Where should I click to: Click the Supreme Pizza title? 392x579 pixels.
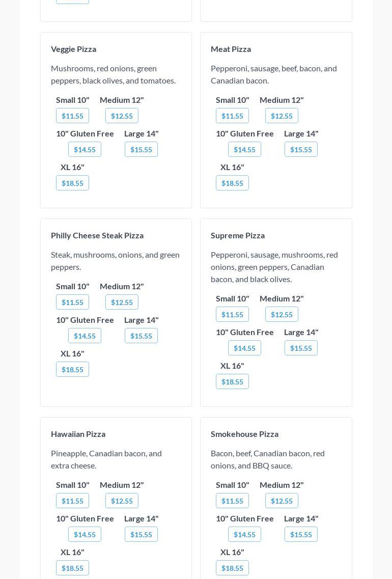(x=238, y=235)
